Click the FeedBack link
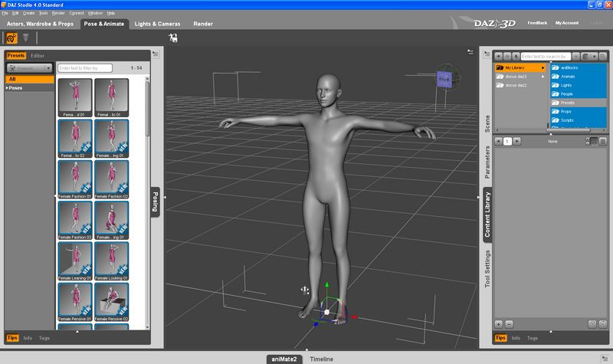The width and height of the screenshot is (613, 364). (537, 23)
